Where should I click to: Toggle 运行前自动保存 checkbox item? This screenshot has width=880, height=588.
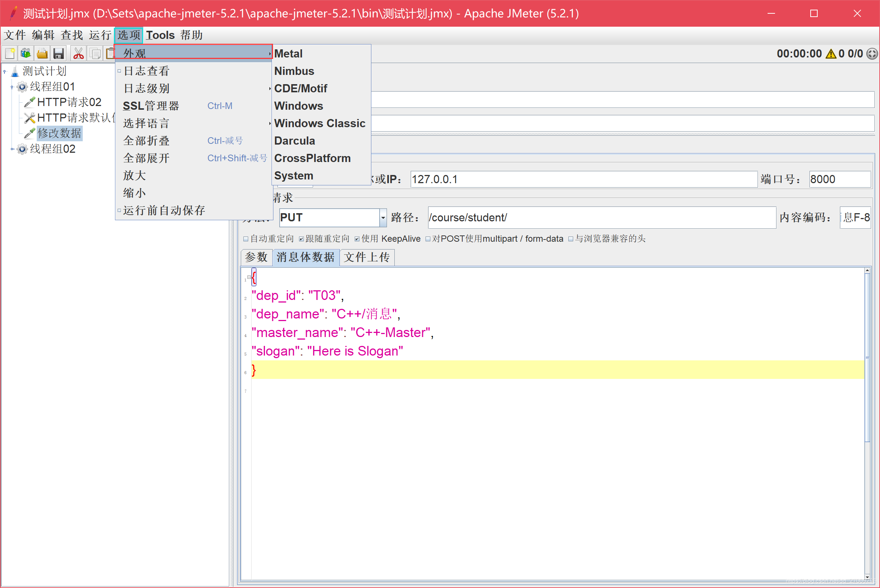tap(119, 210)
